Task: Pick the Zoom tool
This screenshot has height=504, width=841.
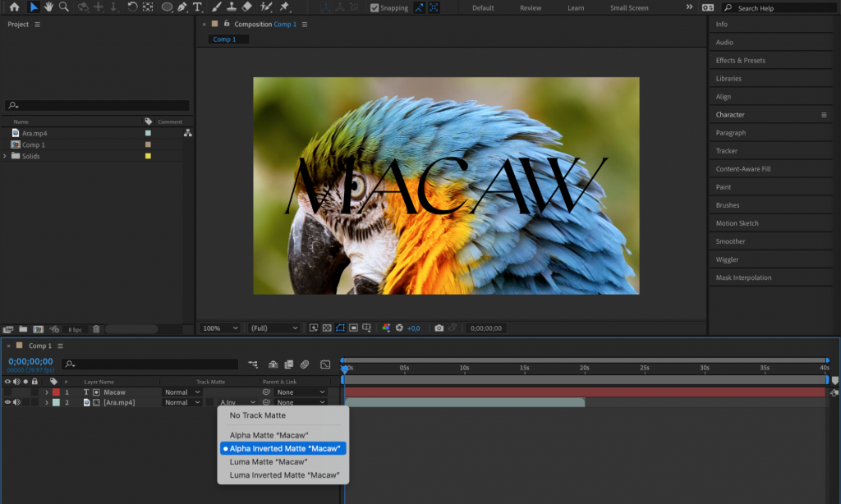Action: (x=64, y=8)
